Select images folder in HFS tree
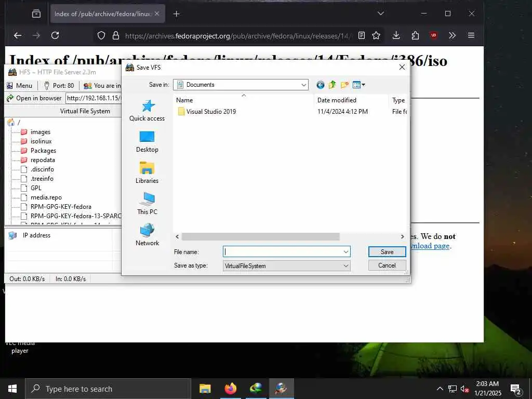The image size is (532, 399). click(36, 131)
